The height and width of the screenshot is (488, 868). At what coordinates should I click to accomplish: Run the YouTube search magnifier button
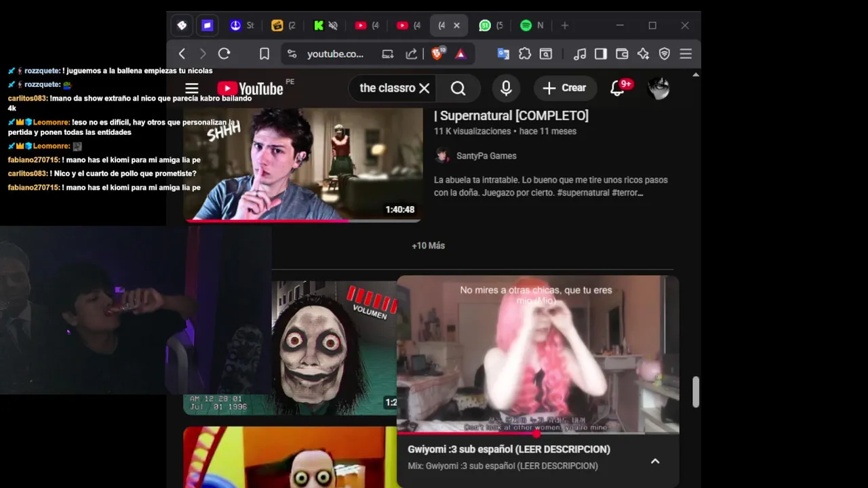pyautogui.click(x=458, y=88)
